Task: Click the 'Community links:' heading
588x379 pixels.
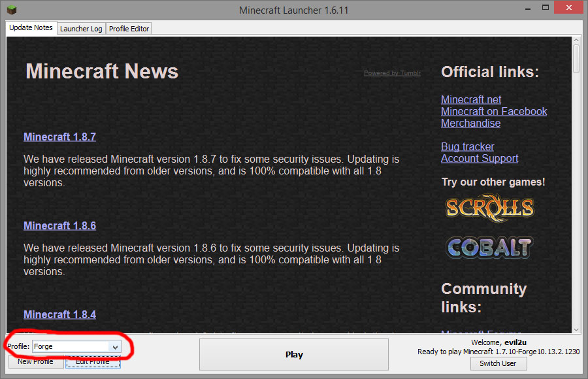Action: (483, 298)
